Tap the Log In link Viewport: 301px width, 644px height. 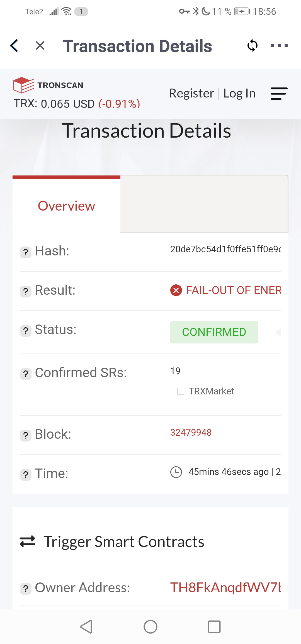(239, 93)
